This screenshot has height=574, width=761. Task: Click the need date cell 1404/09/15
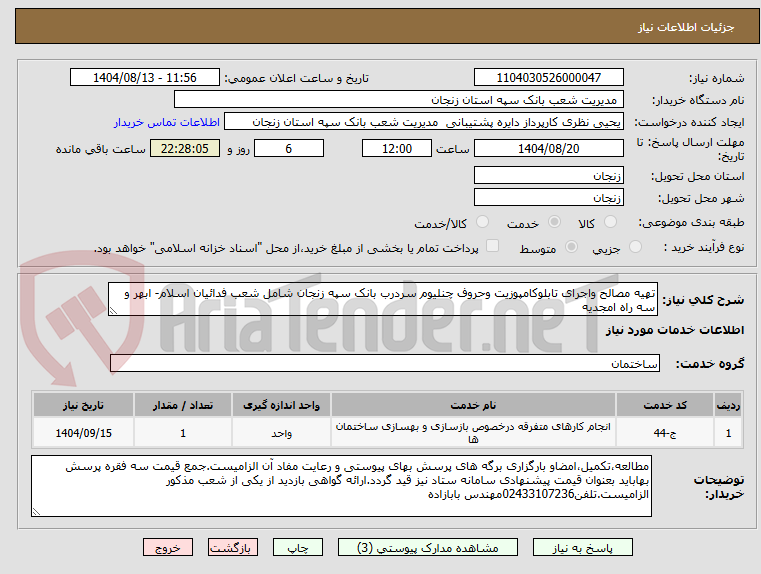(83, 433)
